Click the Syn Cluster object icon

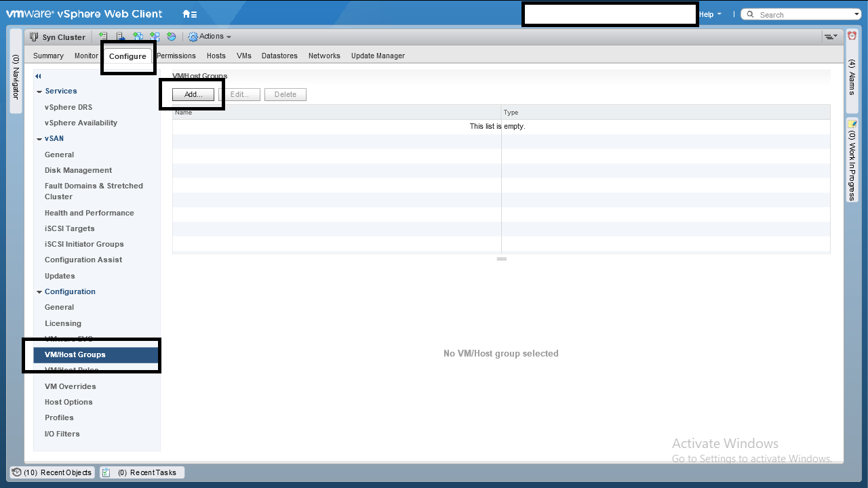click(34, 37)
